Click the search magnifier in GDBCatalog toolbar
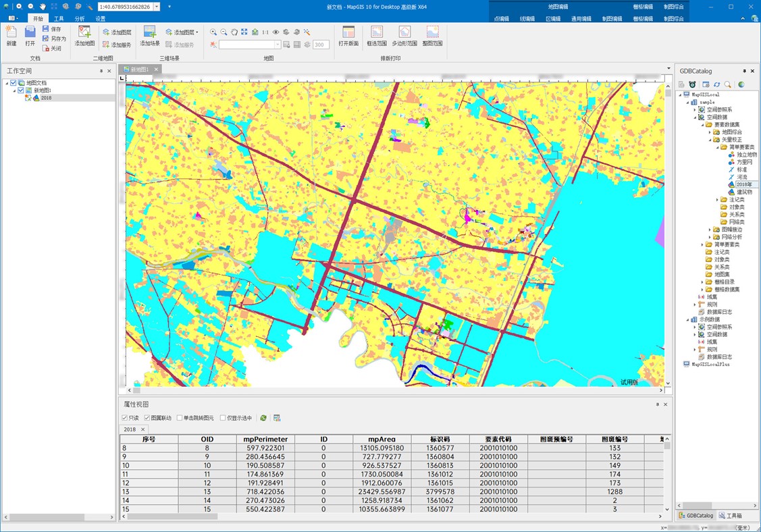 tap(728, 84)
